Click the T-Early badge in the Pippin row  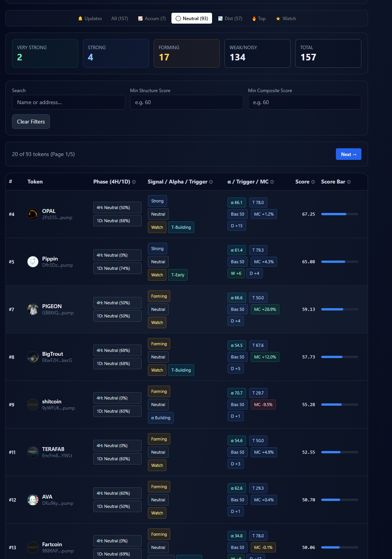178,275
